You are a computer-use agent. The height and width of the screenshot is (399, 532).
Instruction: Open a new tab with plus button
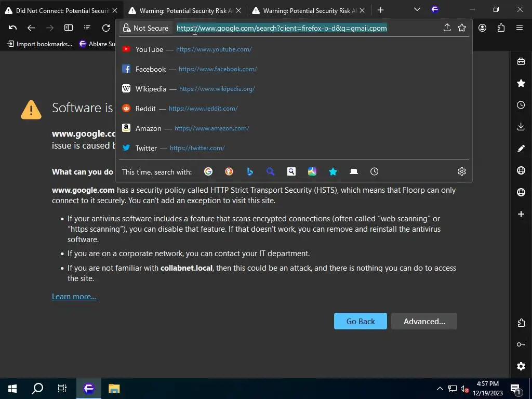(380, 10)
